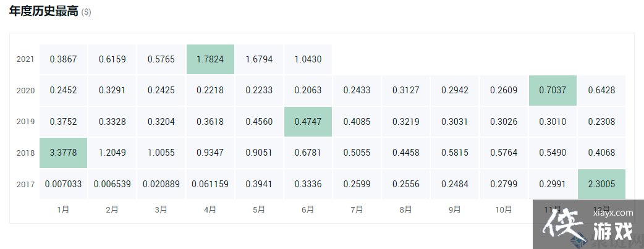This screenshot has width=644, height=249.
Task: Select the highlighted 0.7037 cell for November 2020
Action: tap(553, 90)
